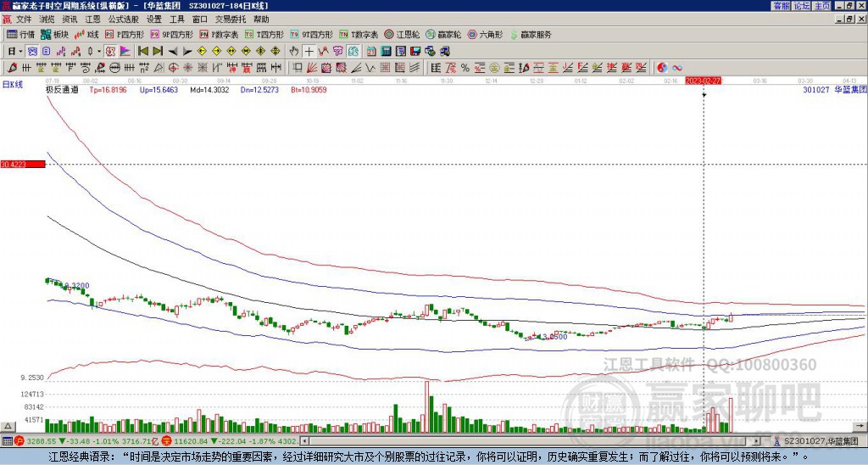This screenshot has width=868, height=465.
Task: Open the 设置 menu
Action: point(154,20)
